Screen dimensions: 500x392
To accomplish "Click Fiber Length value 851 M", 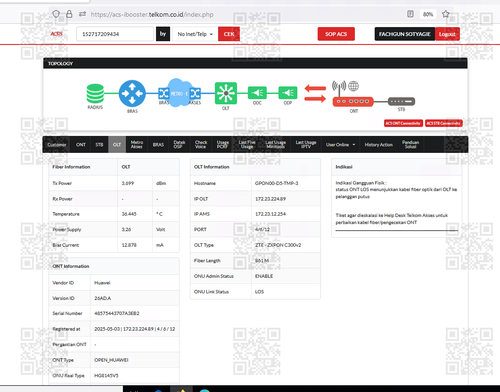I will tap(262, 260).
